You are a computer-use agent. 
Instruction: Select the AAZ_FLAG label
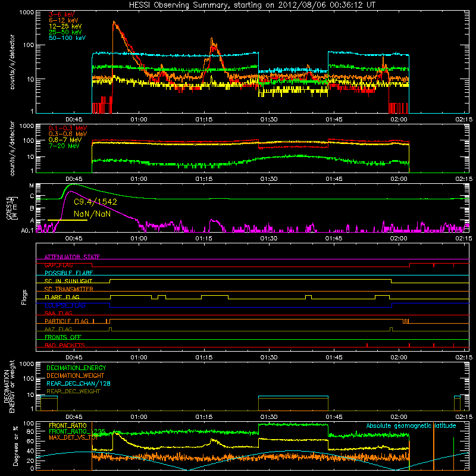point(58,329)
